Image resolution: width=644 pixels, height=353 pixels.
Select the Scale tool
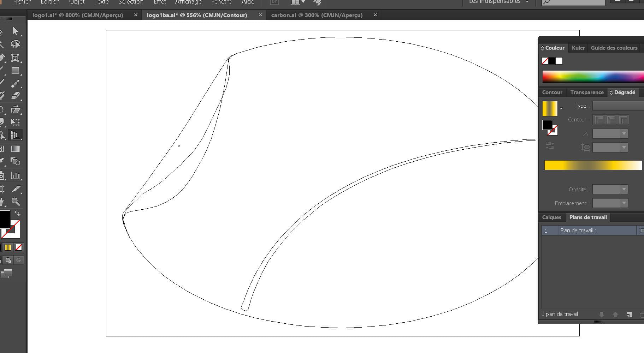15,109
